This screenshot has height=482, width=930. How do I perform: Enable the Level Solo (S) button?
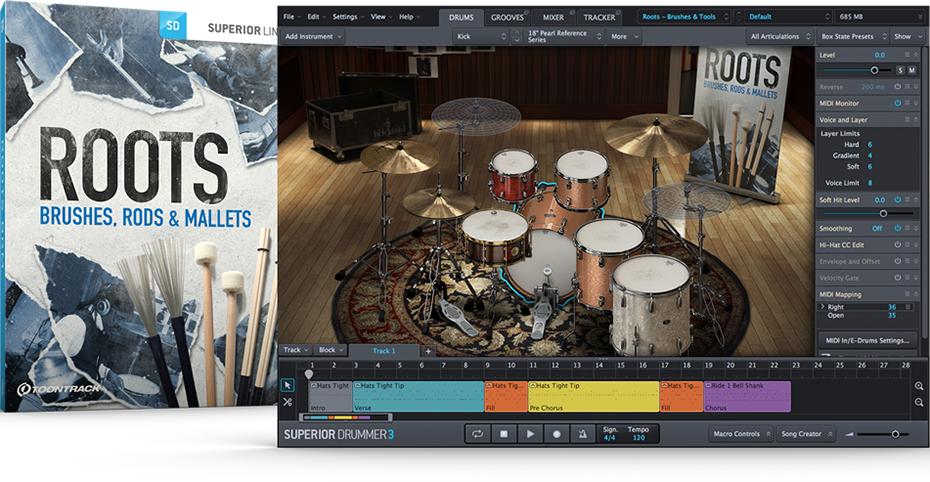899,70
